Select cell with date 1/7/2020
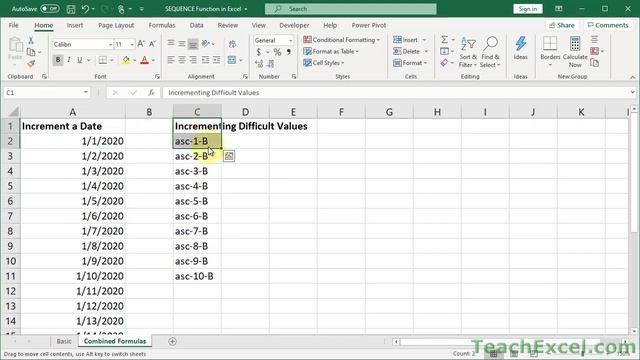Viewport: 640px width, 360px height. 73,231
